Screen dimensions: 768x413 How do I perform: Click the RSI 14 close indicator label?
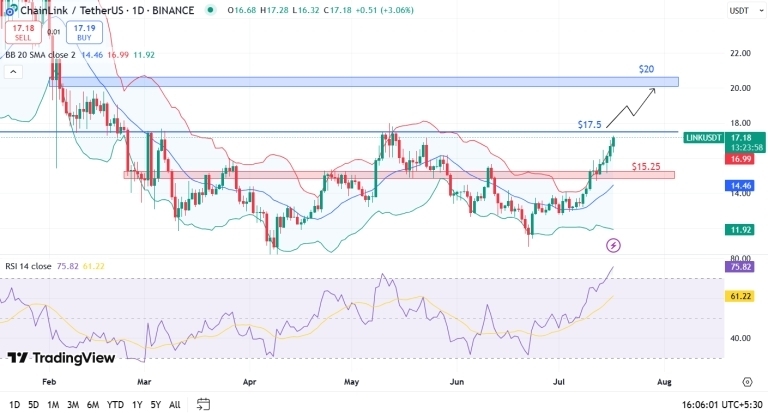click(28, 266)
